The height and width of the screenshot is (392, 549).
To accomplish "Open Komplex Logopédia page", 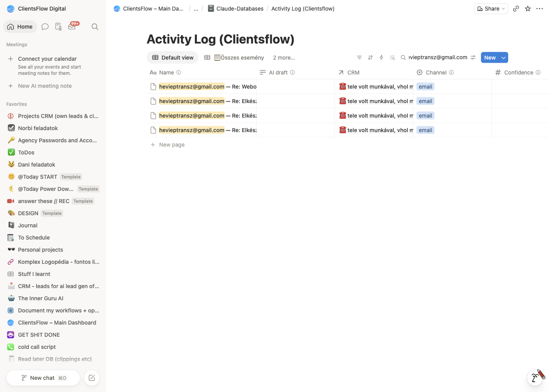I will pos(53,262).
